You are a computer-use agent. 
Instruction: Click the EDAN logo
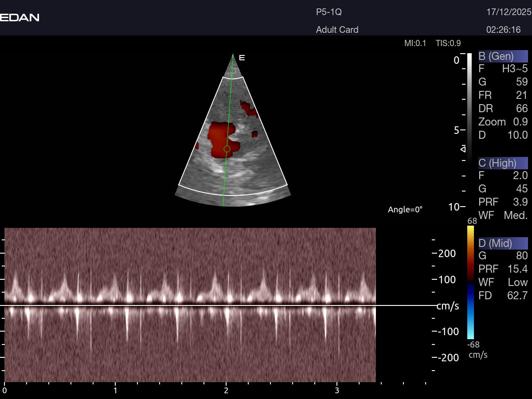[20, 17]
